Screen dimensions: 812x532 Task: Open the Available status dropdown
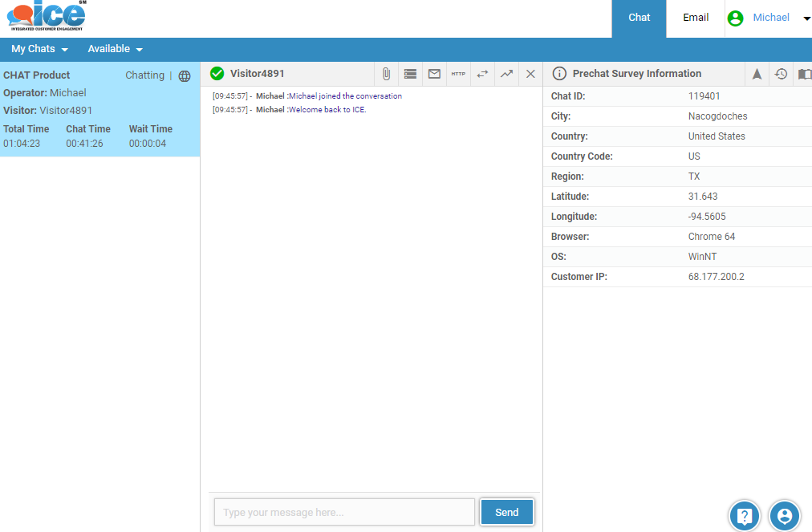(x=115, y=49)
